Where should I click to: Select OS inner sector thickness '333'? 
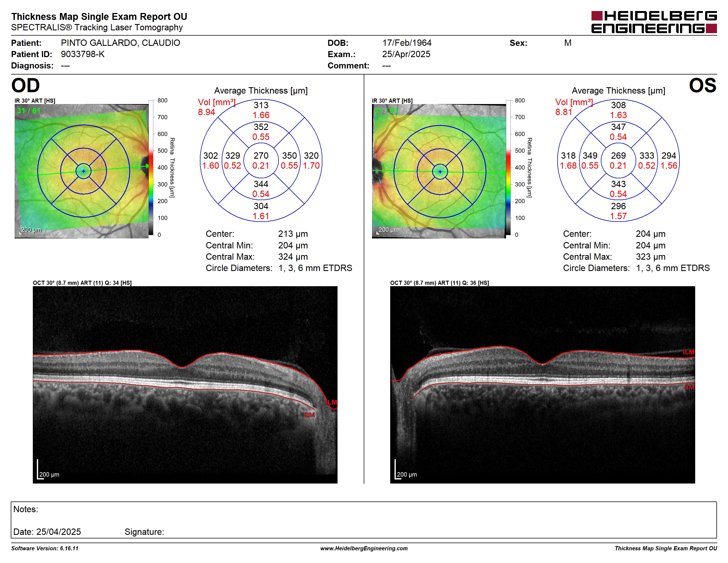pyautogui.click(x=647, y=156)
